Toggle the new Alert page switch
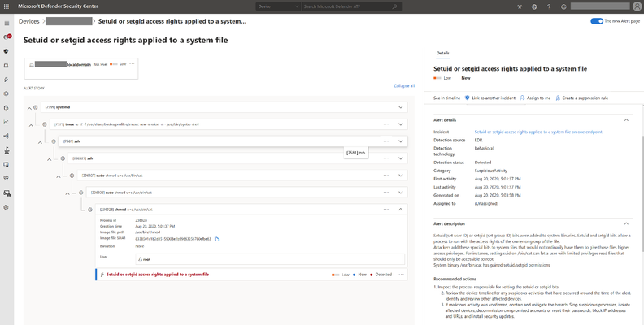This screenshot has height=325, width=644. 597,21
